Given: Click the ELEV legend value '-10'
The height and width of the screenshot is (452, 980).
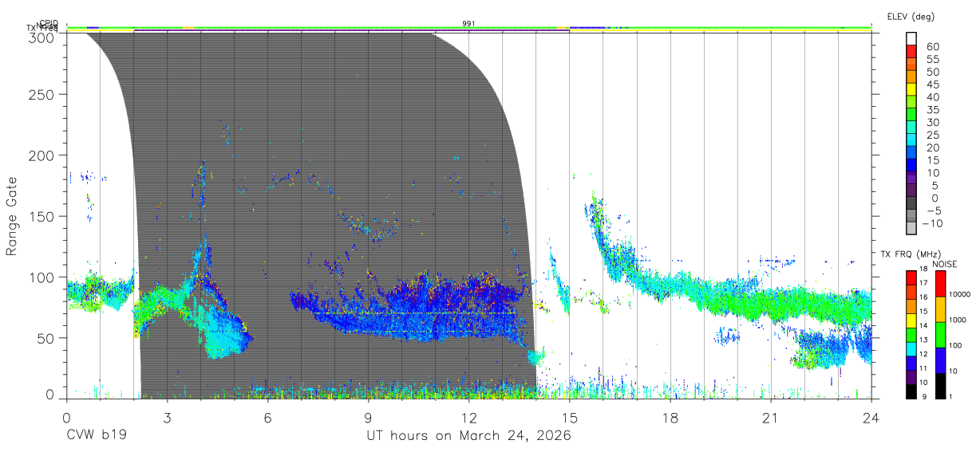Looking at the screenshot, I should point(931,224).
